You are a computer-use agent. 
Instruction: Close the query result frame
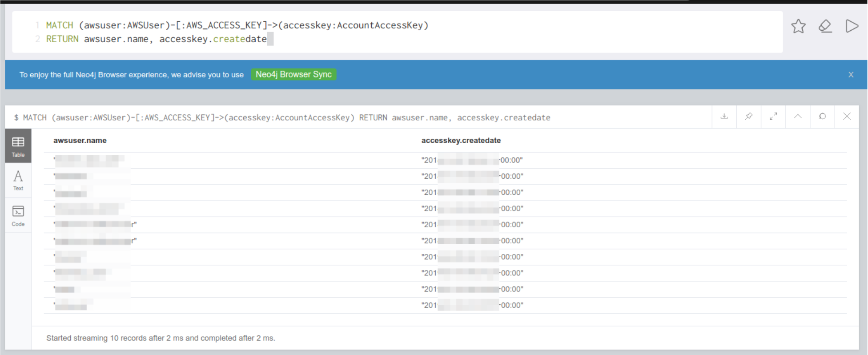(x=847, y=117)
